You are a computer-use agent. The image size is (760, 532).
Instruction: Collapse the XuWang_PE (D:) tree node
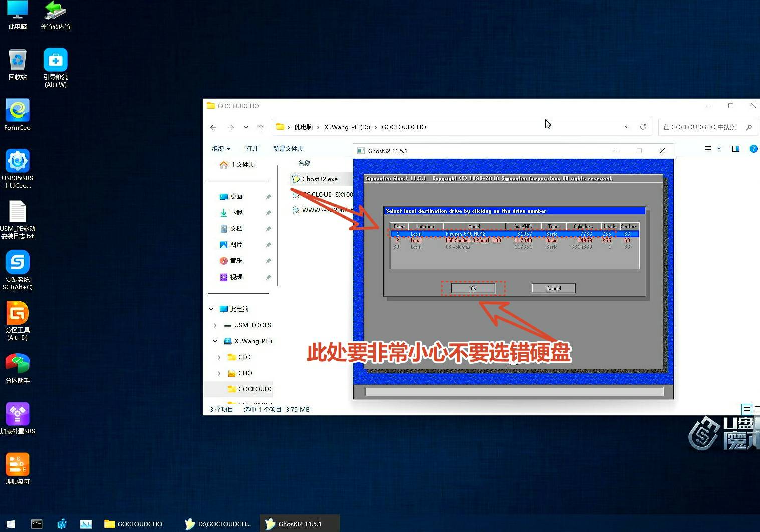click(x=214, y=341)
